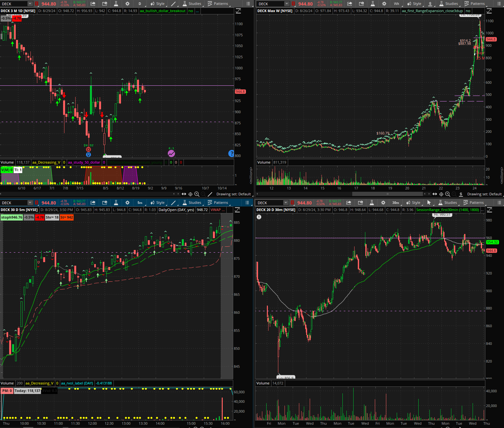Screen dimensions: 504x428
Task: Open share menu in 30m chart toolbar
Action: click(349, 203)
